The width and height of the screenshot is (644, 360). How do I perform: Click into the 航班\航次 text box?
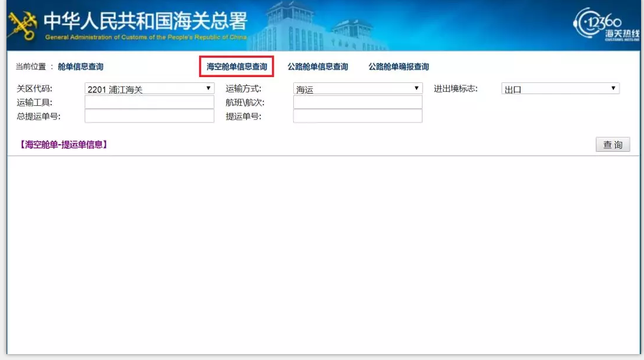click(357, 102)
